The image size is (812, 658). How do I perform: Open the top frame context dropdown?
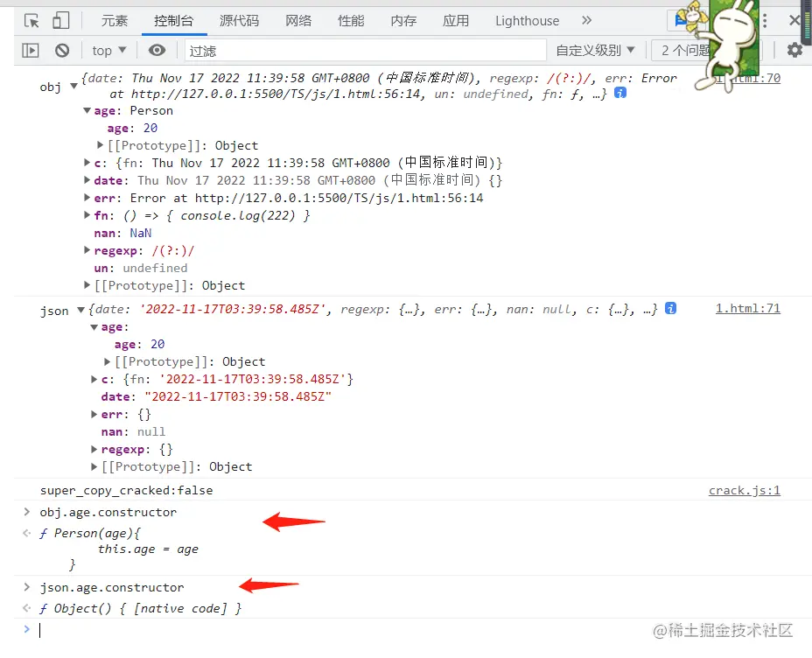click(x=108, y=50)
